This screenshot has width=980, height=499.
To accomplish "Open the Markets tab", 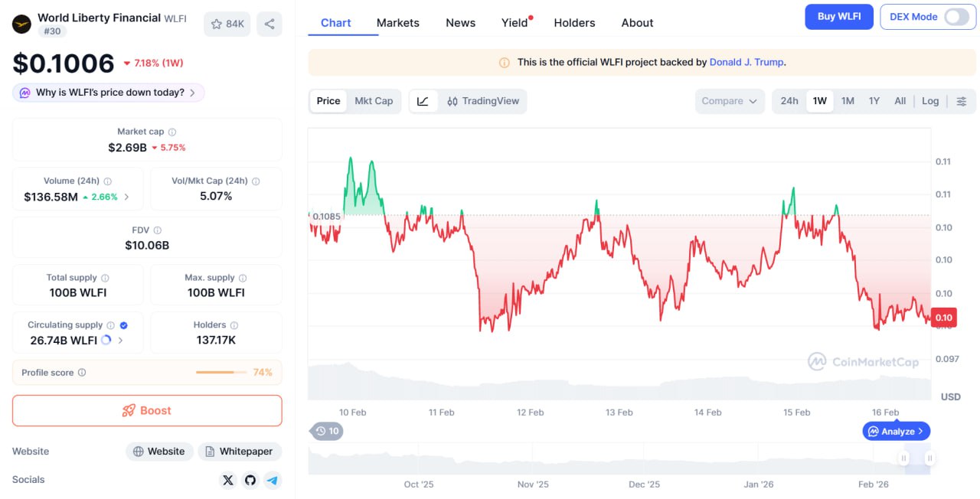I will (x=397, y=23).
